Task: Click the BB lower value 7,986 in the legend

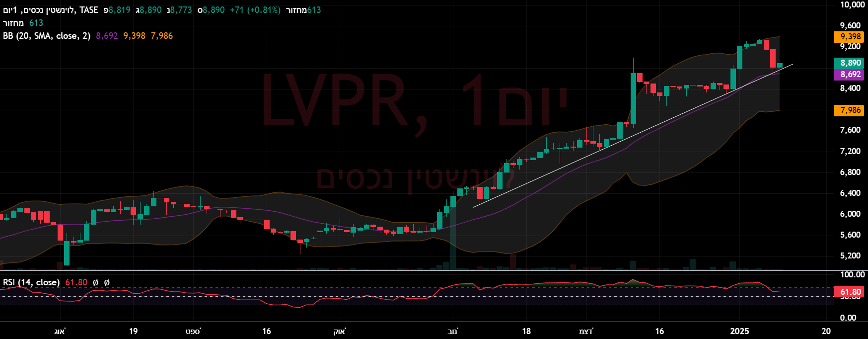Action: (162, 36)
